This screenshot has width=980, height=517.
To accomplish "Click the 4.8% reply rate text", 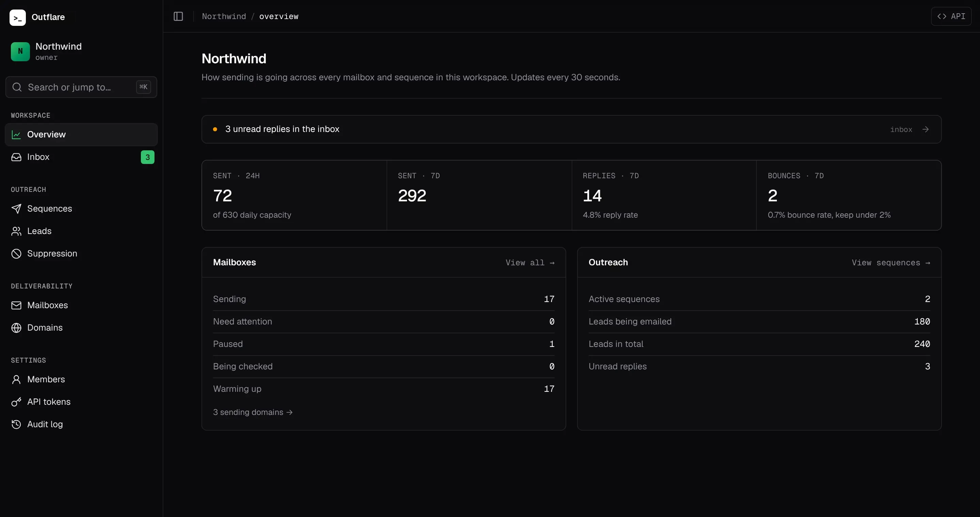I will point(610,215).
